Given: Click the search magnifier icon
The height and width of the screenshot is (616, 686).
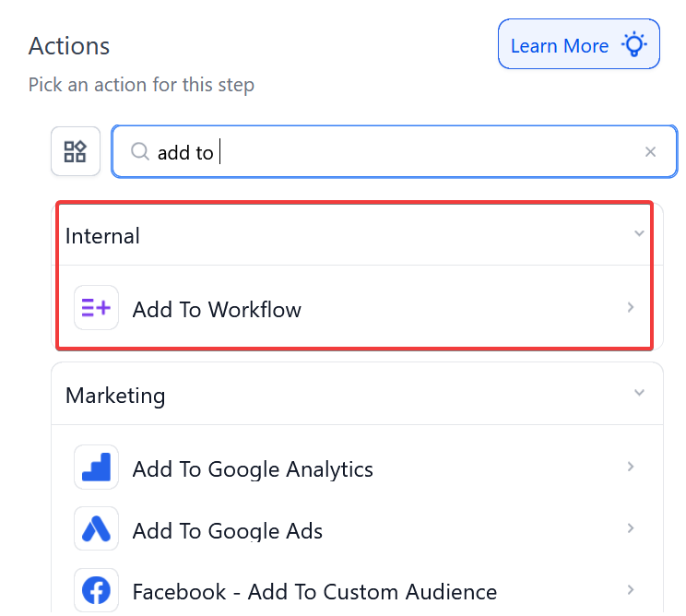Looking at the screenshot, I should (x=140, y=151).
